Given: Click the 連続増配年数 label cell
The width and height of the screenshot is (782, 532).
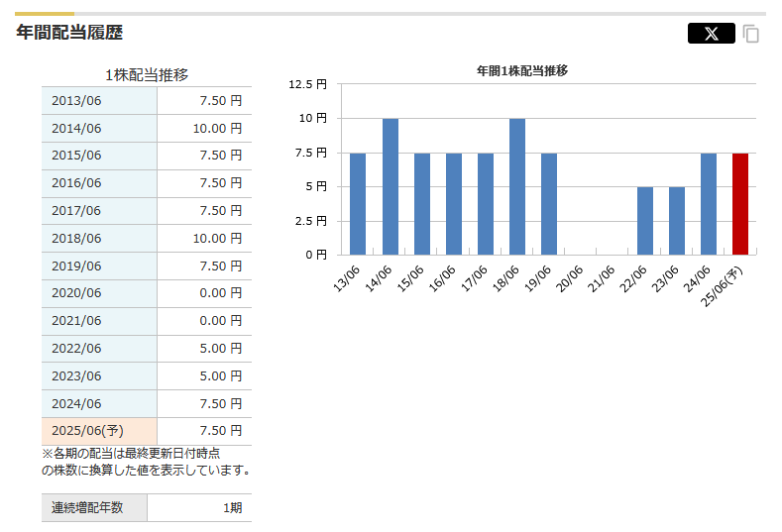Looking at the screenshot, I should coord(94,508).
